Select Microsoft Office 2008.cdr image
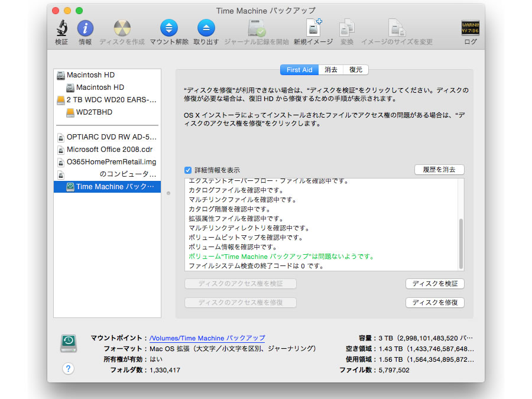The height and width of the screenshot is (399, 532). point(107,150)
